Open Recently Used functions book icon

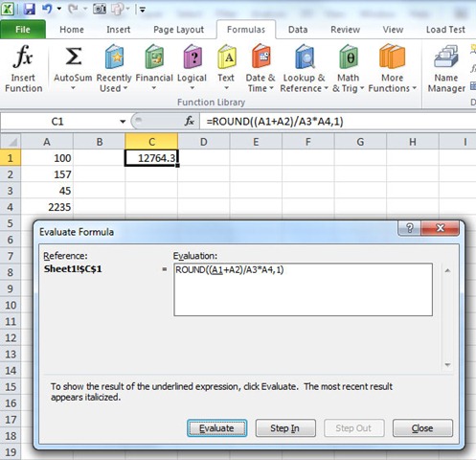(114, 57)
